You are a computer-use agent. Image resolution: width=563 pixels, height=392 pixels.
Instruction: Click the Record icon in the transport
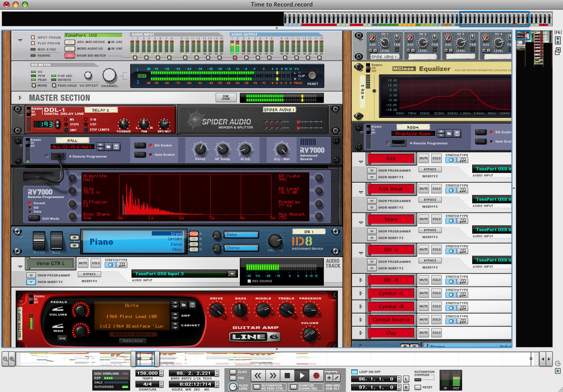tap(316, 375)
